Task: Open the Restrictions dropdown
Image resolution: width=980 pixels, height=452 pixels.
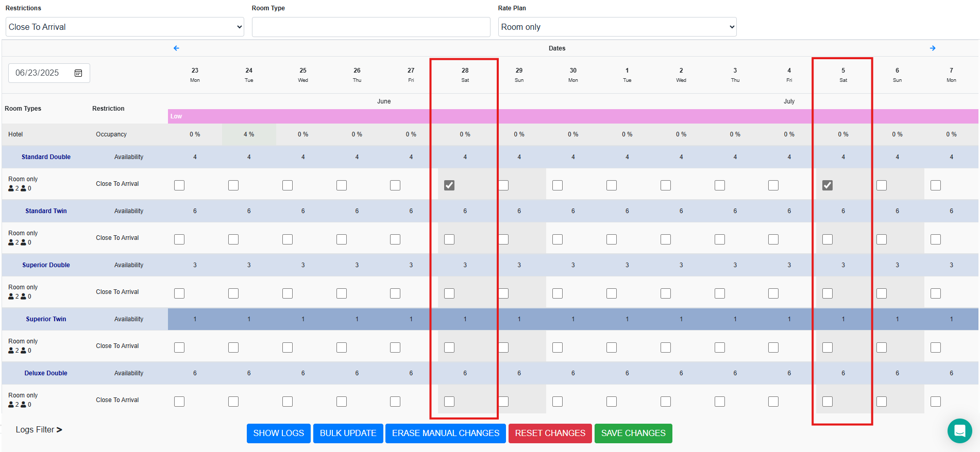Action: [125, 27]
